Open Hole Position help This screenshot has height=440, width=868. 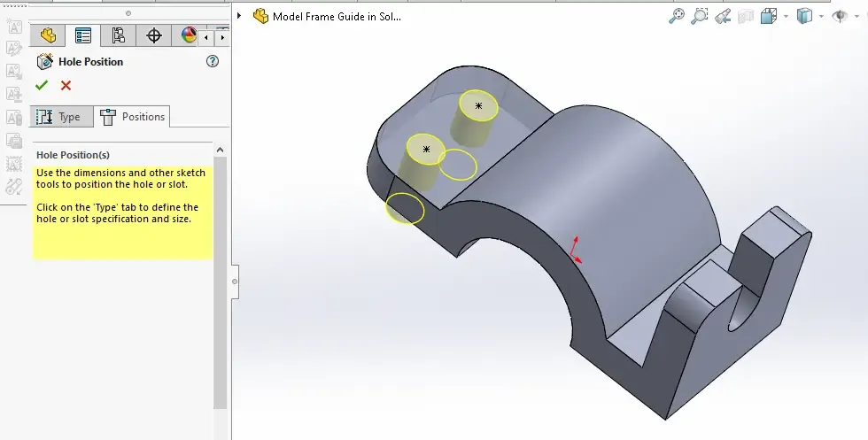pos(212,61)
